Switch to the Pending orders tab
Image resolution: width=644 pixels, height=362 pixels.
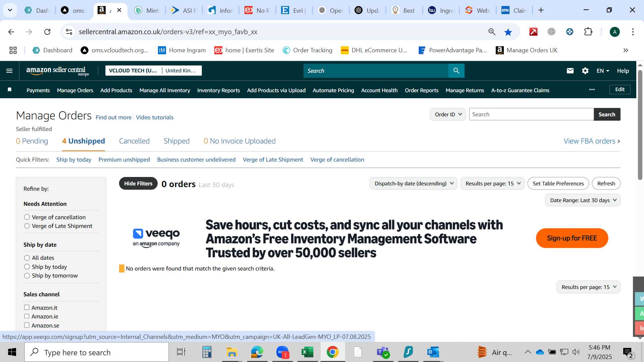(x=32, y=141)
